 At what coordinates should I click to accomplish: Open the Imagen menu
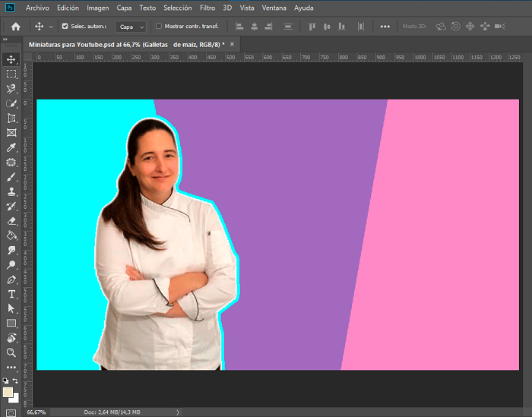click(x=98, y=8)
